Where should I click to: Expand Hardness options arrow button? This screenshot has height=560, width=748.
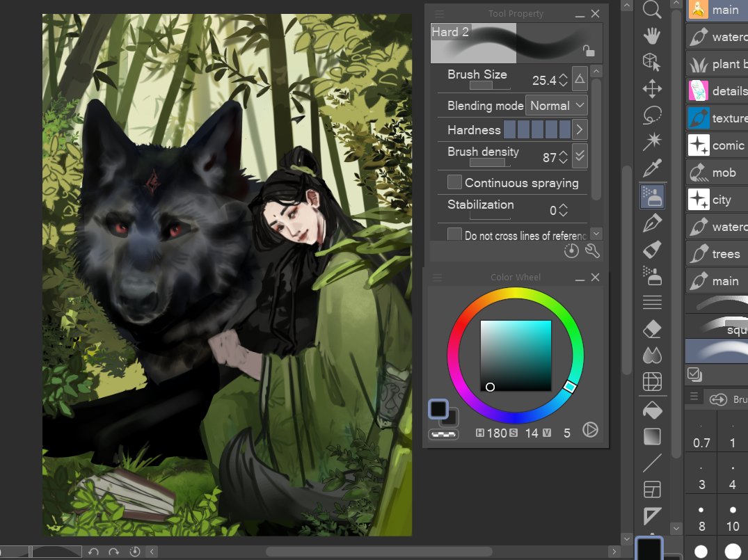pyautogui.click(x=580, y=129)
